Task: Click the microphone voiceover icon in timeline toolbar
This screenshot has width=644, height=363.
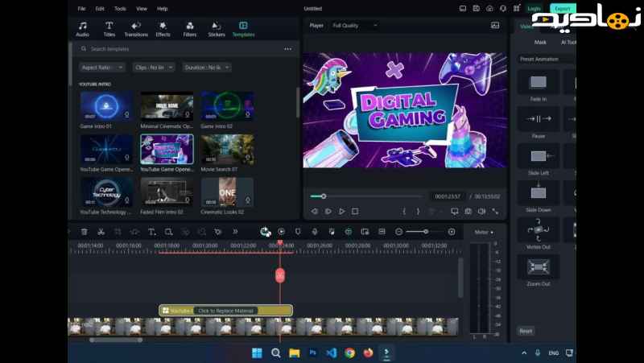Action: click(315, 232)
